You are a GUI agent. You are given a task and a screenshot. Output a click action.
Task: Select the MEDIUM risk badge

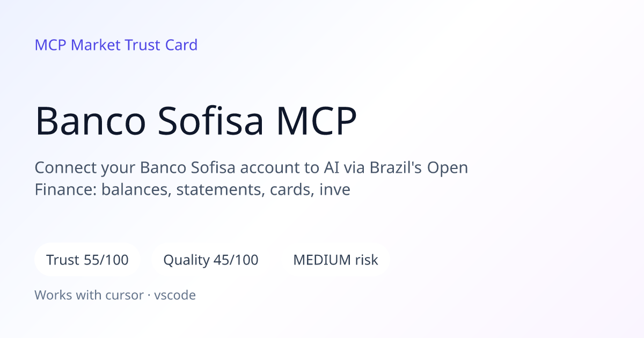(x=335, y=260)
